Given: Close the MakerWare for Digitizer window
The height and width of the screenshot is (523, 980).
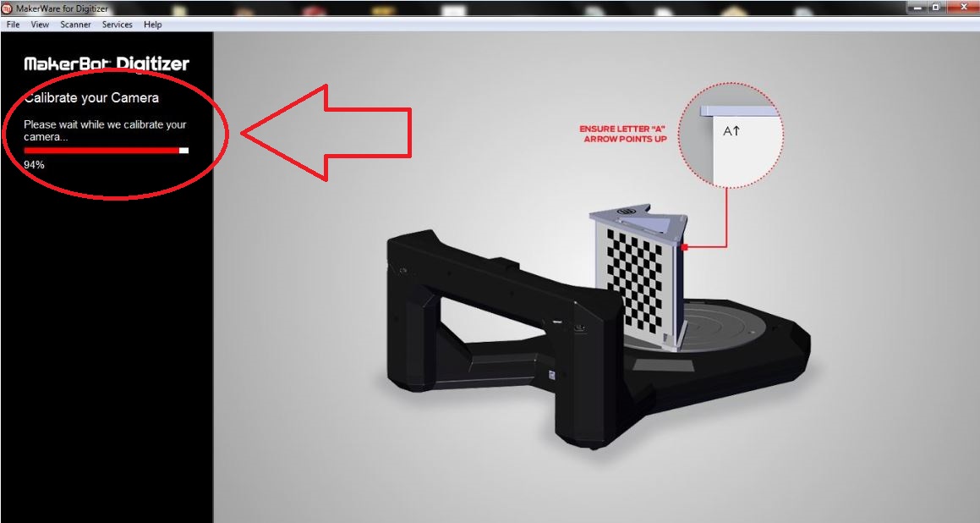Looking at the screenshot, I should pyautogui.click(x=962, y=8).
